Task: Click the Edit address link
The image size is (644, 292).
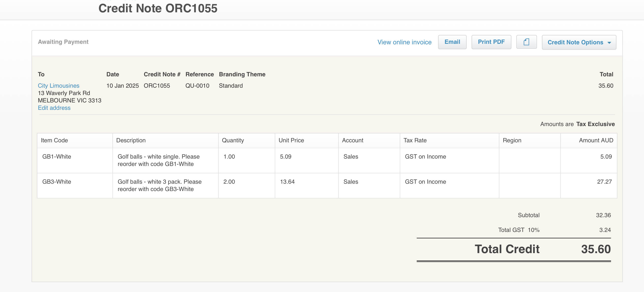Action: coord(54,108)
